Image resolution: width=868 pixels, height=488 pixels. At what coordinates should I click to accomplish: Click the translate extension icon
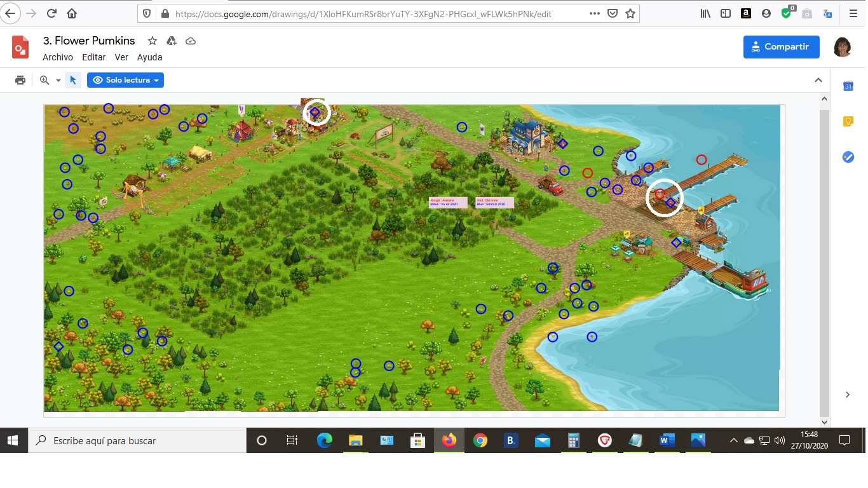pos(827,13)
